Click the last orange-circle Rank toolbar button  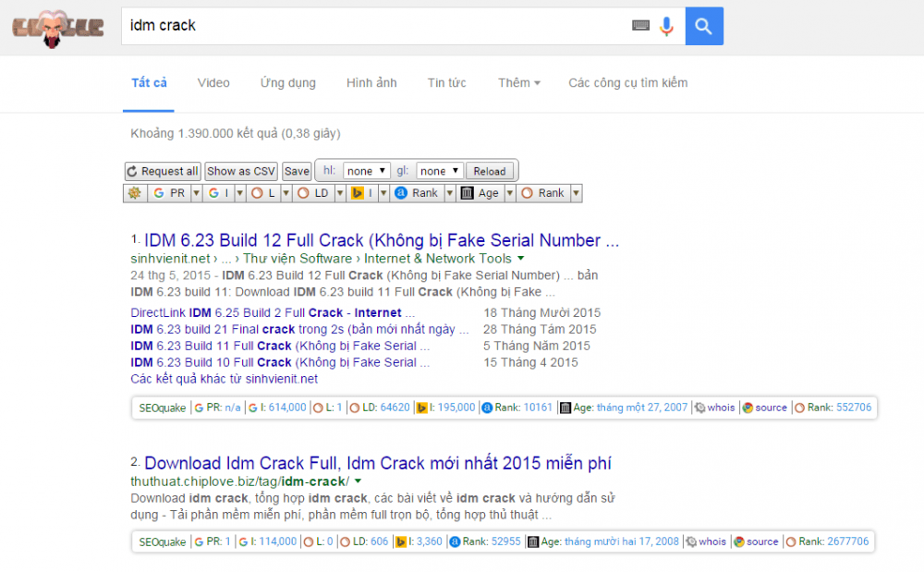(x=543, y=192)
